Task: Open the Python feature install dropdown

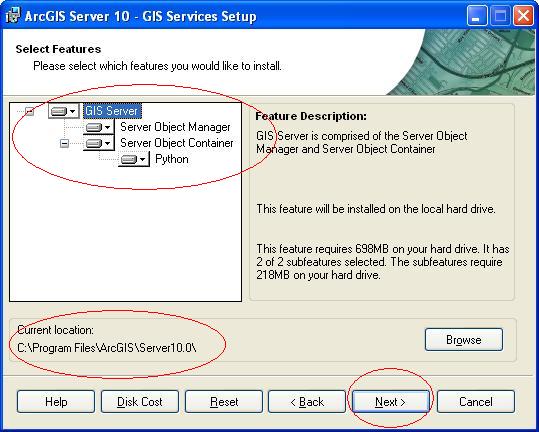Action: [x=134, y=159]
